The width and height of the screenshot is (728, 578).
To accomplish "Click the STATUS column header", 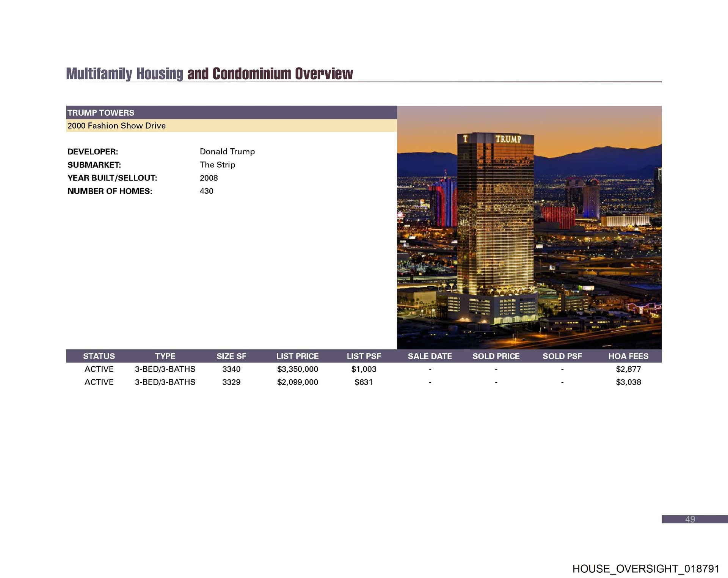I will [x=99, y=356].
